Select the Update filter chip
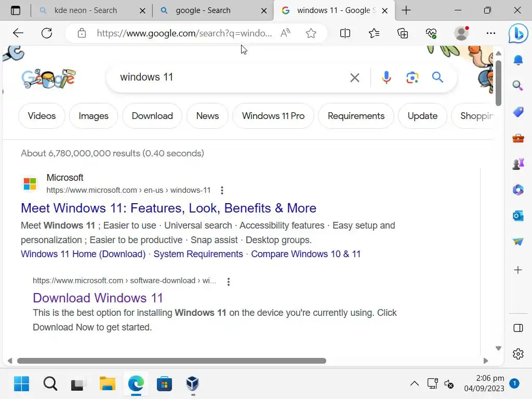Viewport: 532px width, 399px height. point(423,116)
